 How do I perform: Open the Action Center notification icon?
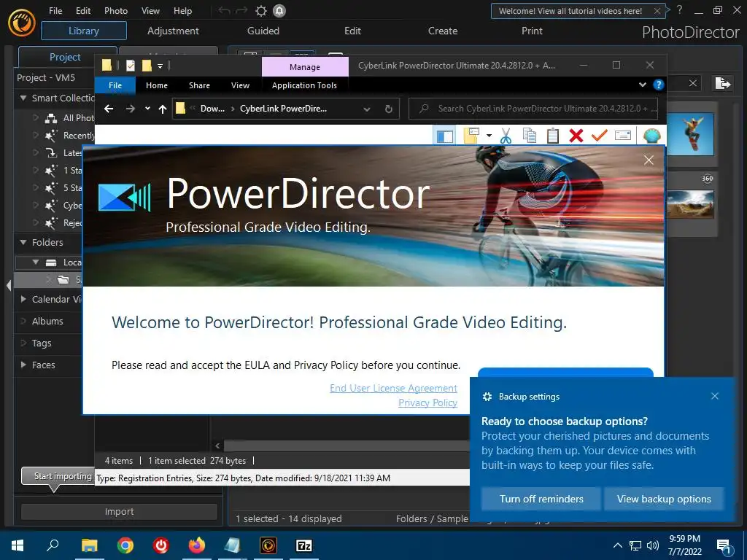tap(724, 546)
